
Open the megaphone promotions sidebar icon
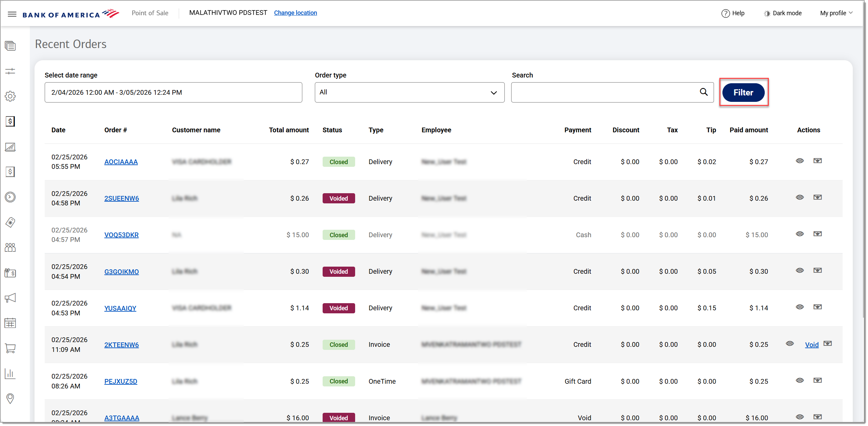[10, 298]
